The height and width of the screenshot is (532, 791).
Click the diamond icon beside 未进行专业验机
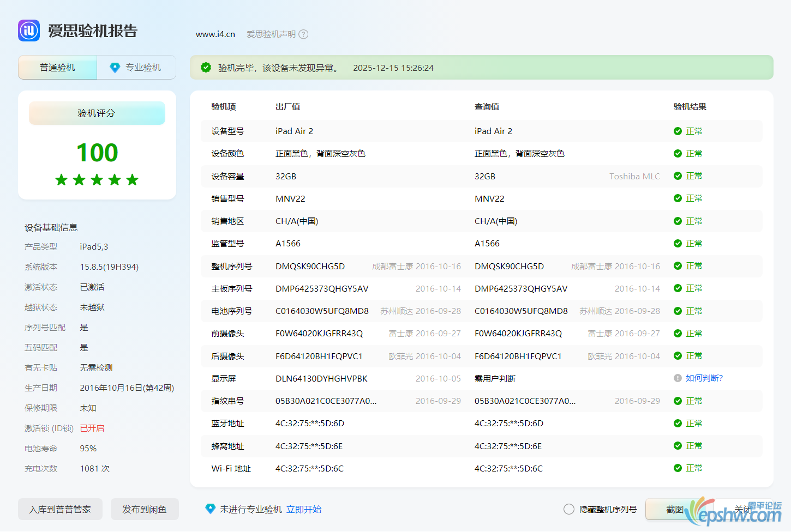click(x=210, y=509)
